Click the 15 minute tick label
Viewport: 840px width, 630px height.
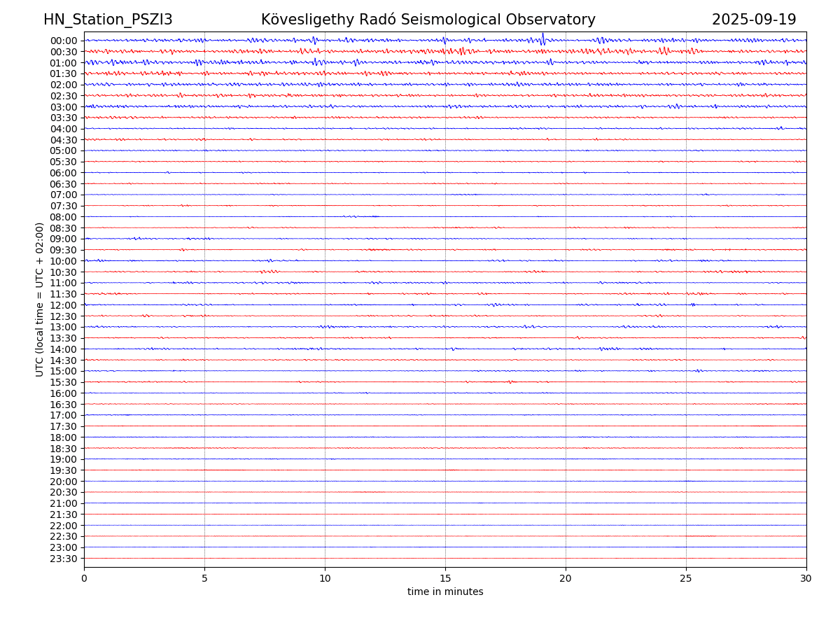pyautogui.click(x=445, y=578)
